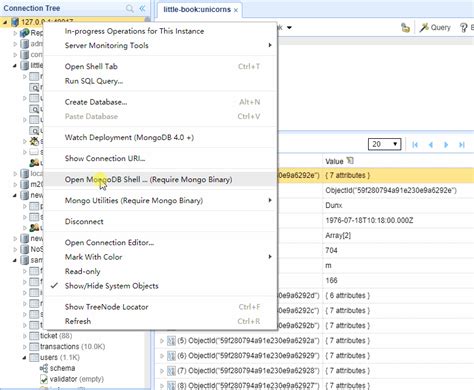Expand document row (6) in results
Screen dimensions: 474x390
162,356
